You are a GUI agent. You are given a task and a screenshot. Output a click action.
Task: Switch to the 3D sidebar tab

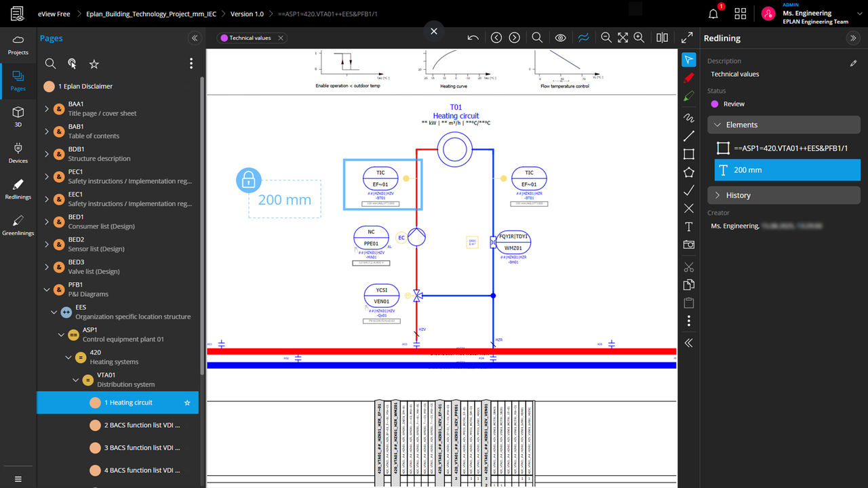(18, 117)
